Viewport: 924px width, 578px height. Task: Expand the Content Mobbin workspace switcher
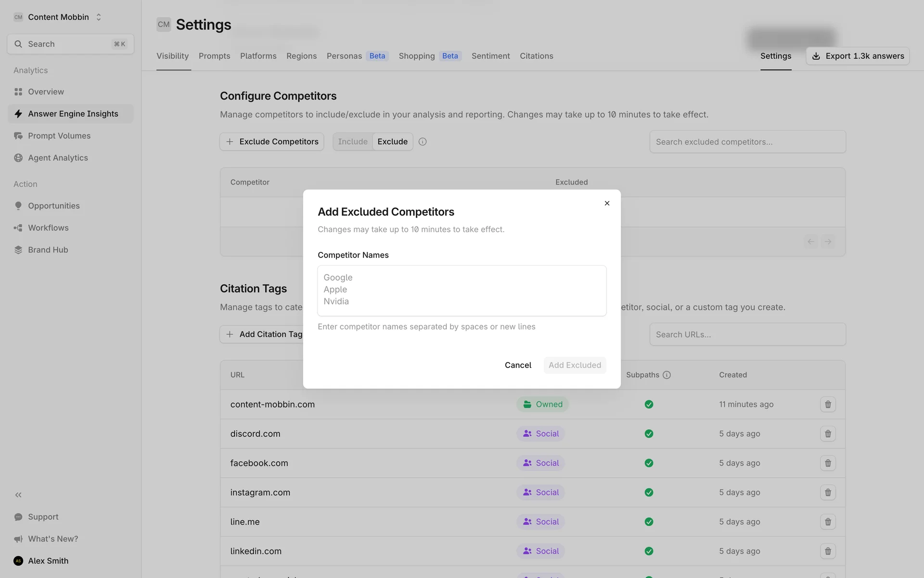point(58,17)
